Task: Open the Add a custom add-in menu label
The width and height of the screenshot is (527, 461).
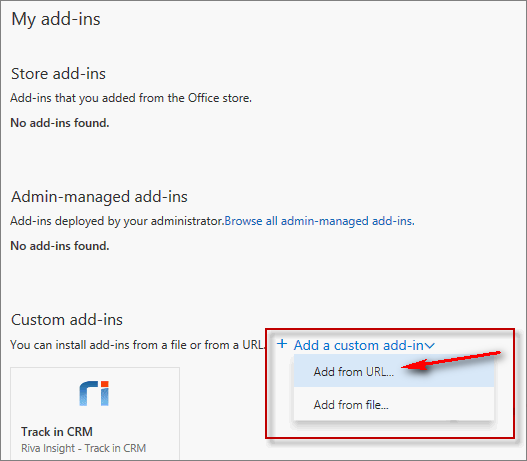Action: [x=359, y=345]
